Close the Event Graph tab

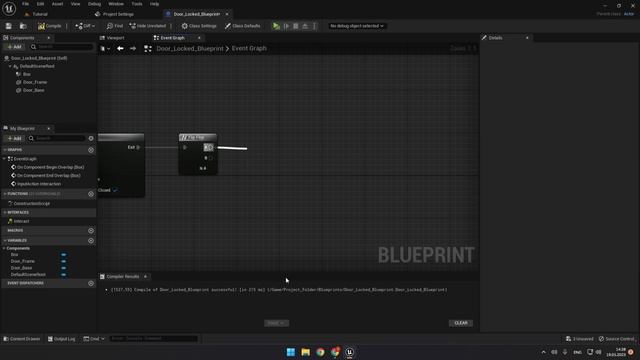pyautogui.click(x=199, y=38)
